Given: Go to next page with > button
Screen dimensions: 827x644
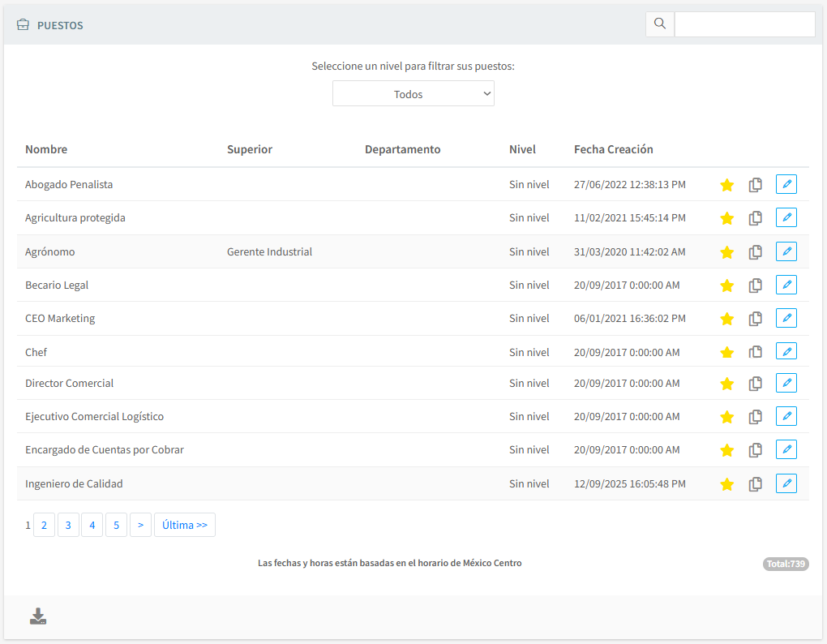Looking at the screenshot, I should click(x=140, y=526).
